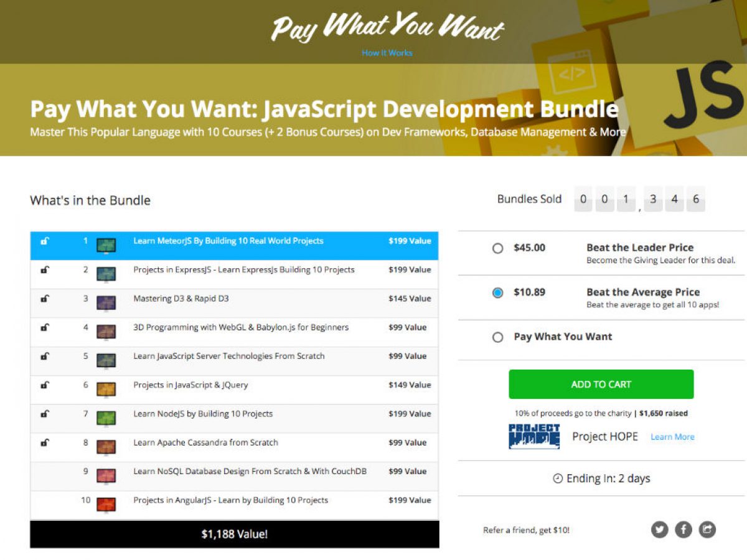This screenshot has height=560, width=747.
Task: Open the How it Works link
Action: click(x=387, y=53)
